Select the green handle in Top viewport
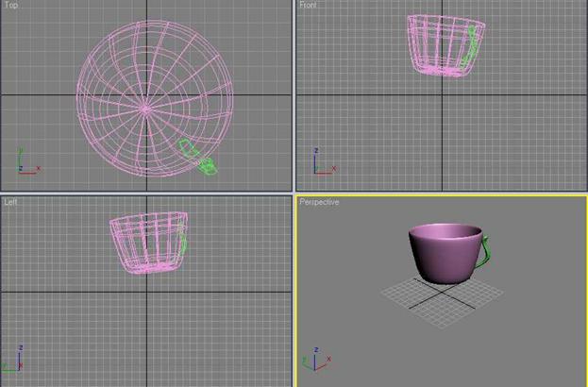Viewport: 588px width, 387px height. tap(195, 156)
